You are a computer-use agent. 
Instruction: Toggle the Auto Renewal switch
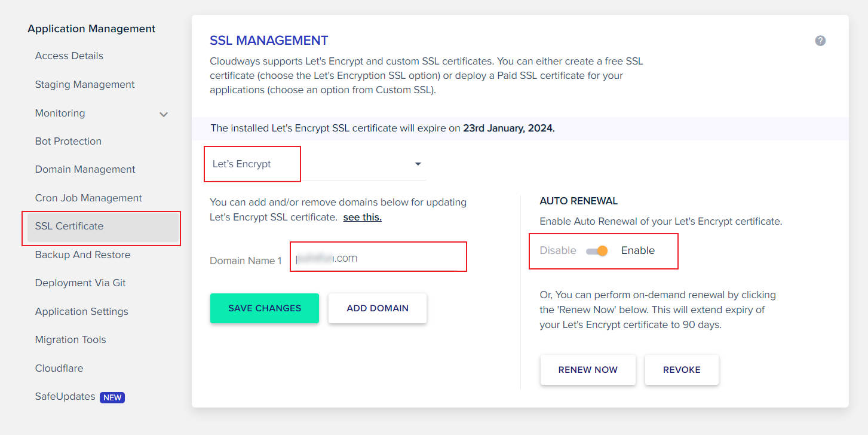597,251
